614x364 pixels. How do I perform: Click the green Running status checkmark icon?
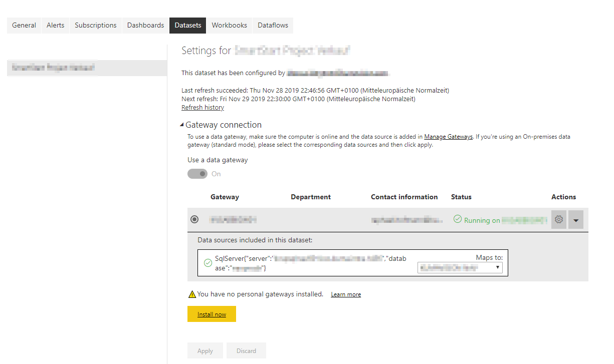coord(457,219)
